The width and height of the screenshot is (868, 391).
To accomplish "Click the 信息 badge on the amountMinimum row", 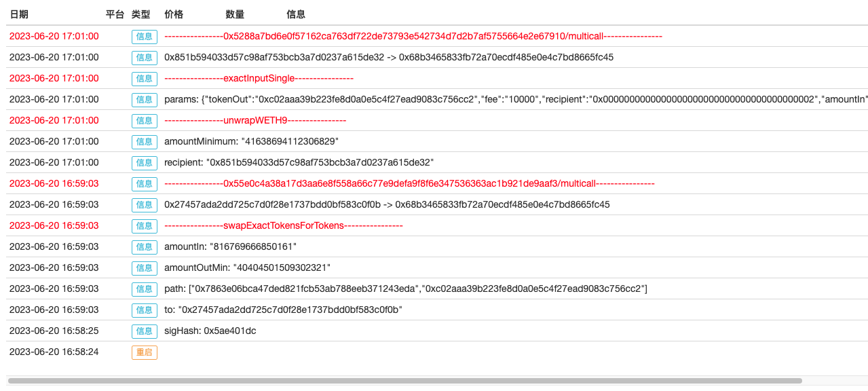I will 144,142.
